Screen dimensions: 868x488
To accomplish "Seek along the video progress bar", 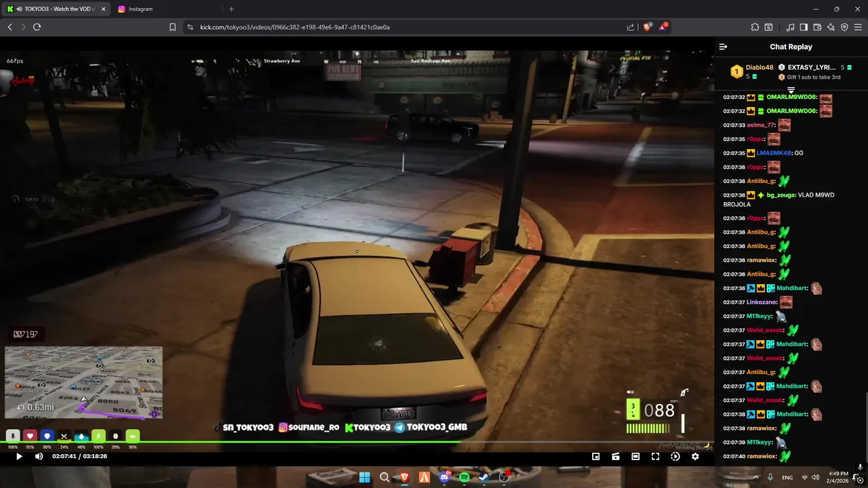I will pos(357,443).
